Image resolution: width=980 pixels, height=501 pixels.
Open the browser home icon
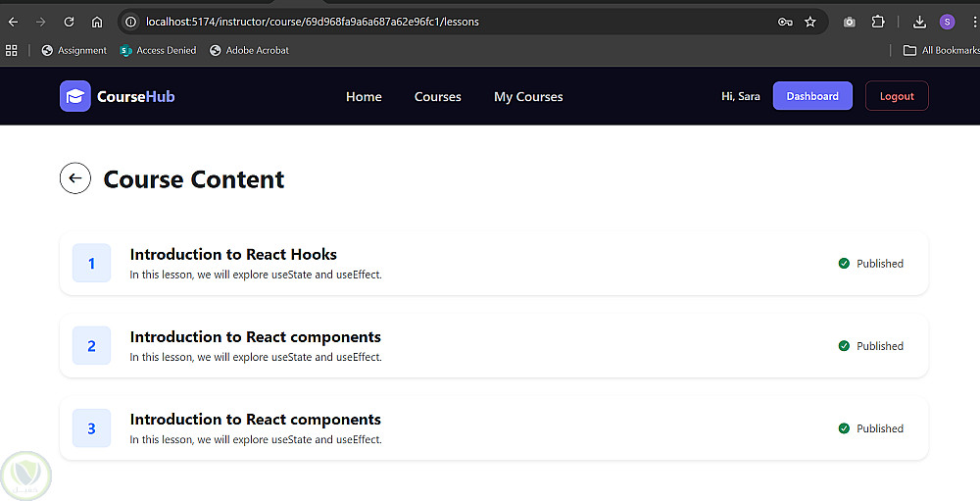[x=97, y=22]
